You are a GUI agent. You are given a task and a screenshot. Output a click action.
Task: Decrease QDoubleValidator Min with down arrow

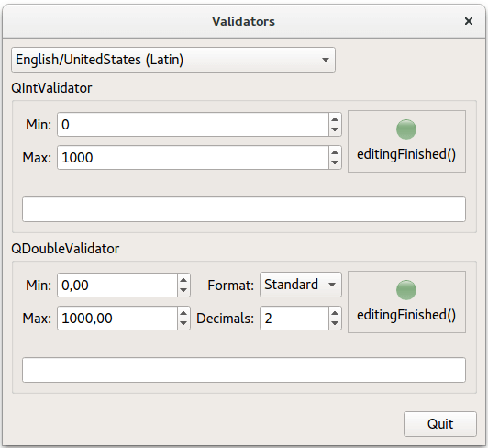coord(183,291)
